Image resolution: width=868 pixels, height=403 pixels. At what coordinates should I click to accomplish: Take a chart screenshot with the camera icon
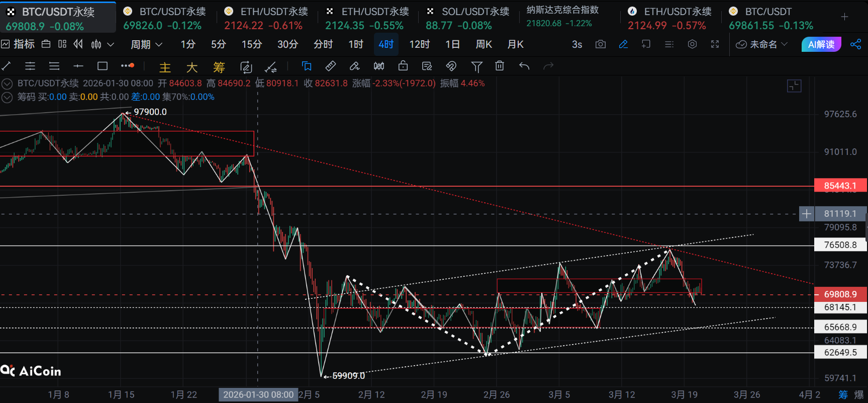[600, 44]
